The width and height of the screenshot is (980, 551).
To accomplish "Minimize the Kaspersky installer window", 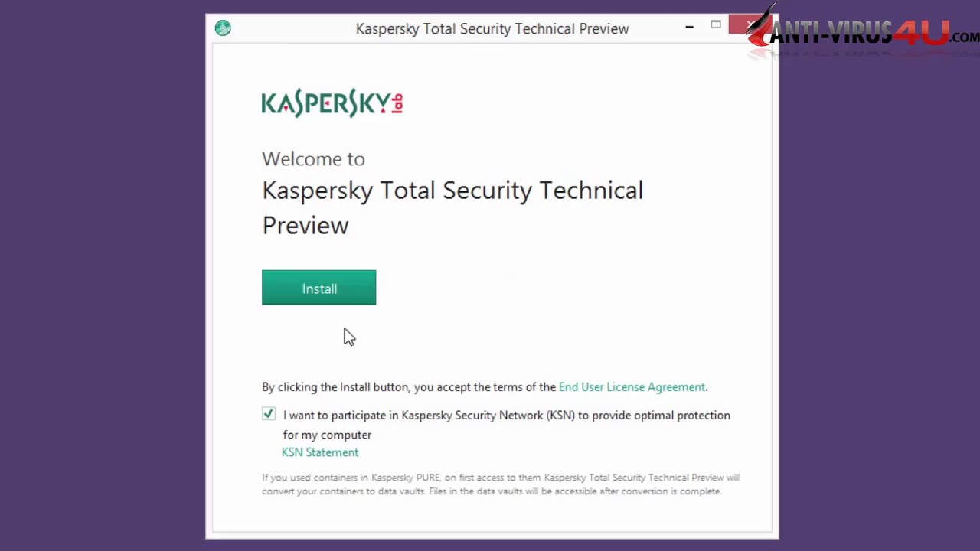I will pyautogui.click(x=689, y=27).
